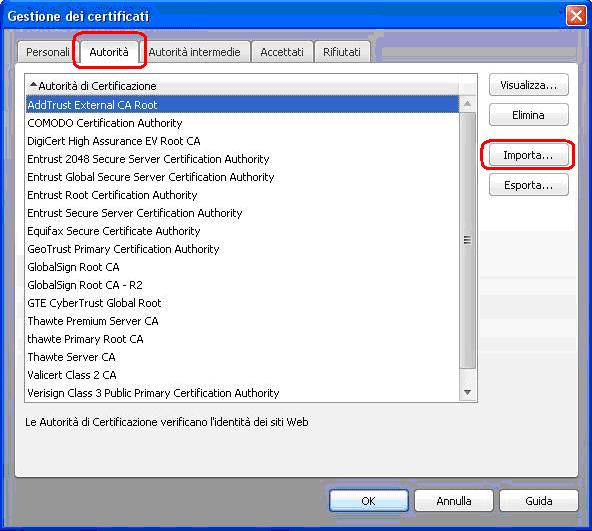Click the Importa... button
592x531 pixels.
(x=528, y=155)
